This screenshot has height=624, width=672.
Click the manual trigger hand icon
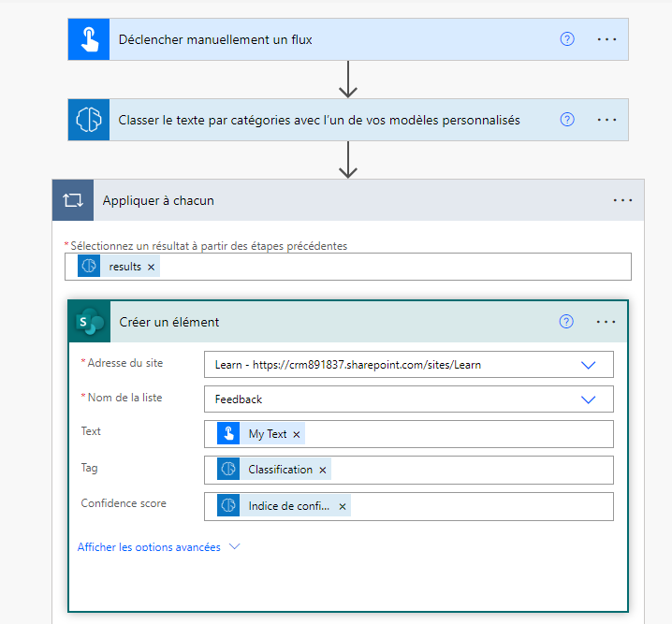(x=89, y=39)
